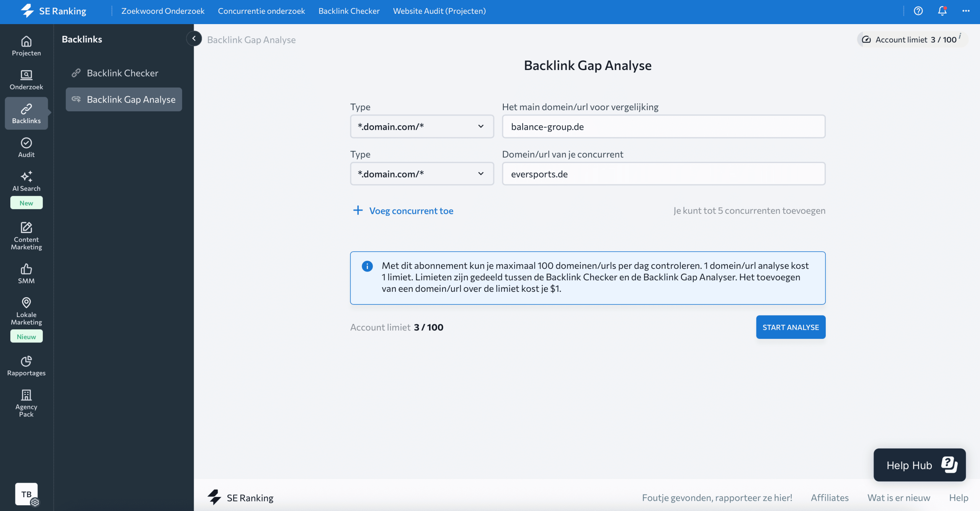Click 'Je kunt tot 5 concurrenten toevoegen' text

click(x=749, y=210)
